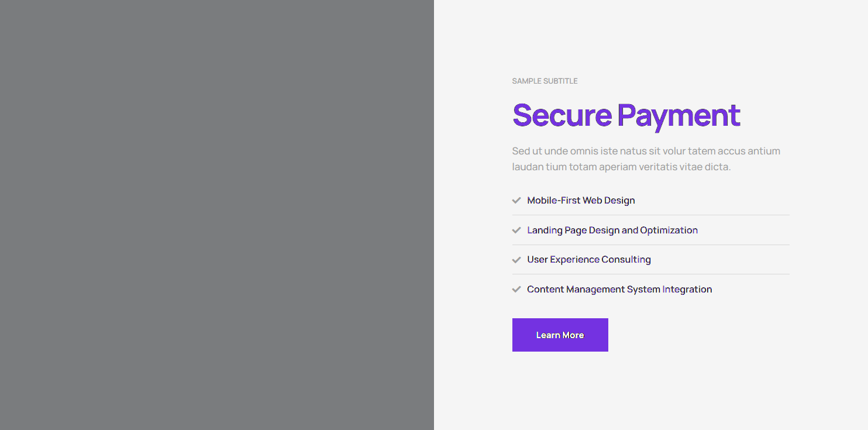Choose the Content Management System Integration item
Image resolution: width=868 pixels, height=430 pixels.
coord(619,289)
